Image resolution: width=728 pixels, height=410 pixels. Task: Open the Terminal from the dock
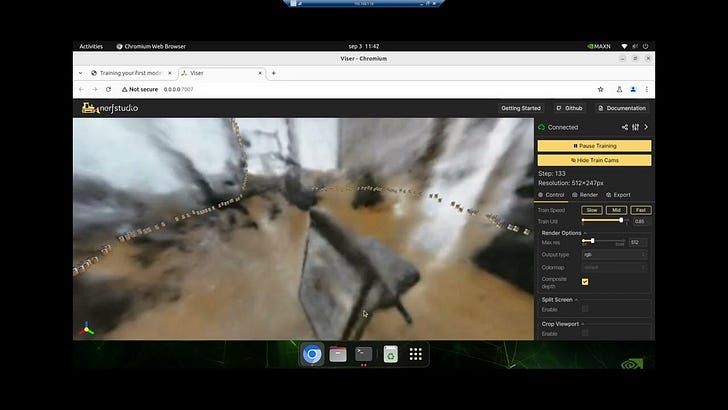[364, 354]
